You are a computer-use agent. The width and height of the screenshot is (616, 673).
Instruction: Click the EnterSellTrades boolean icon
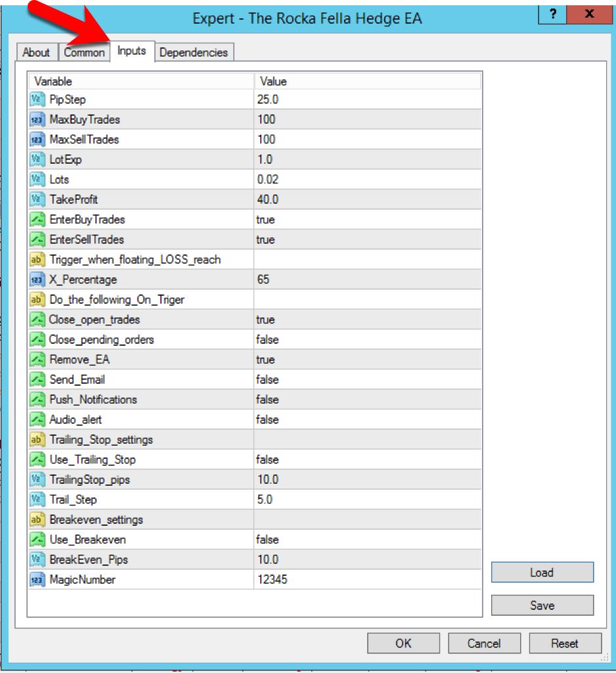[x=37, y=239]
